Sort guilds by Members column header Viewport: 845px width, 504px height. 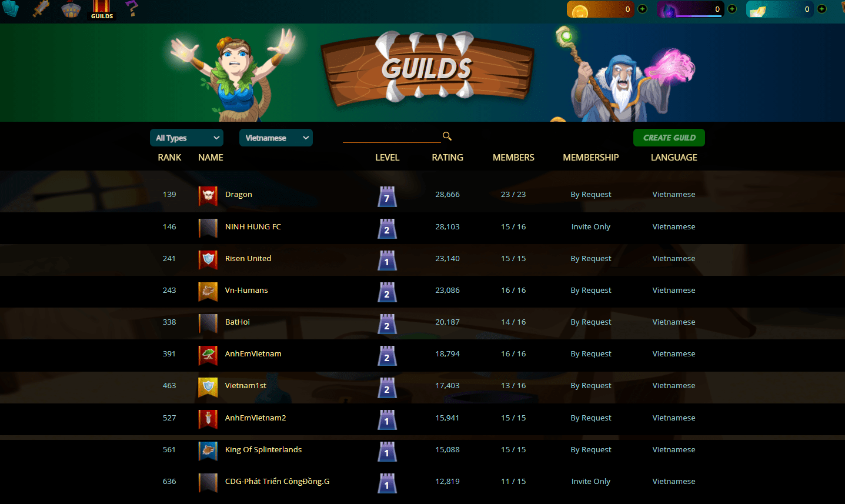click(513, 158)
